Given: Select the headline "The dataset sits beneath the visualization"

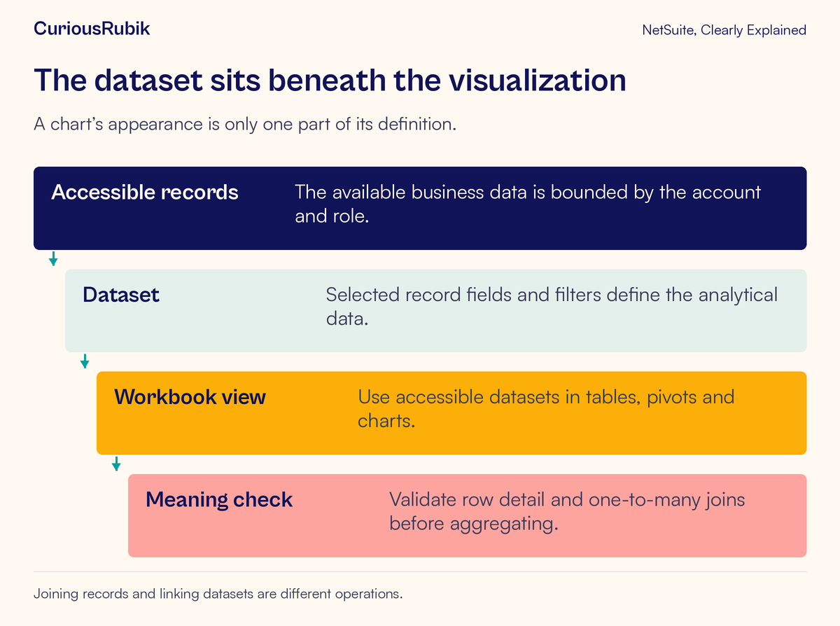Looking at the screenshot, I should point(330,80).
